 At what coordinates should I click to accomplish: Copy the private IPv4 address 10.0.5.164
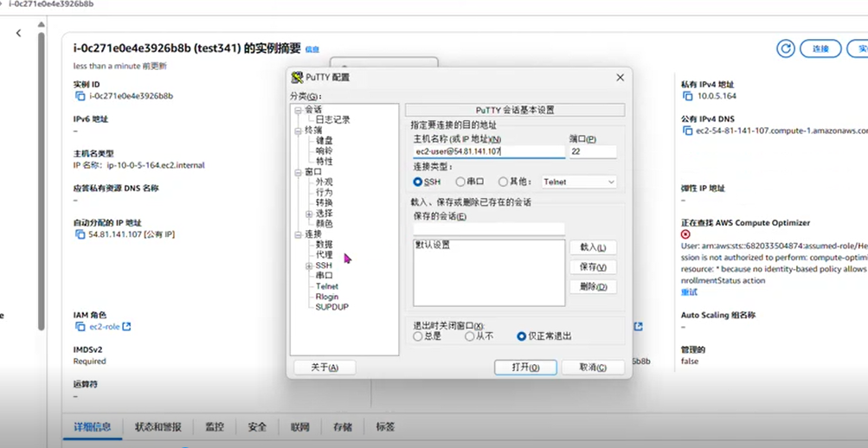click(x=687, y=96)
